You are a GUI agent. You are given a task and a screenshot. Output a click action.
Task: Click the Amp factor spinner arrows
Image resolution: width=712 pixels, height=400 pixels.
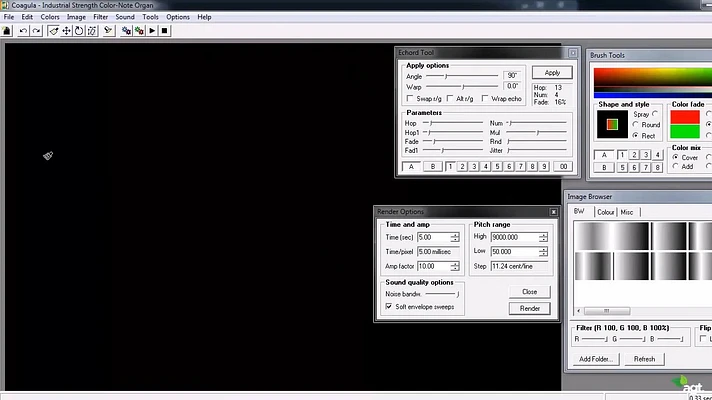455,267
